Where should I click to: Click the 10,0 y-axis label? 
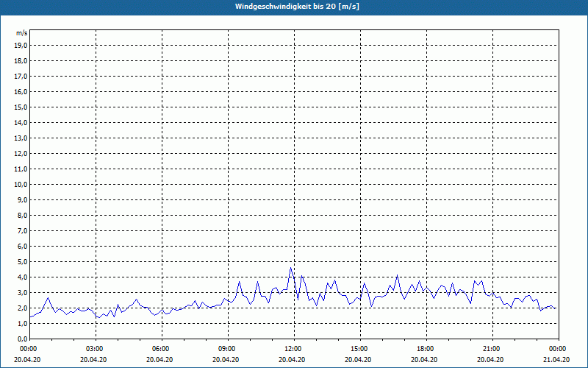pos(21,184)
